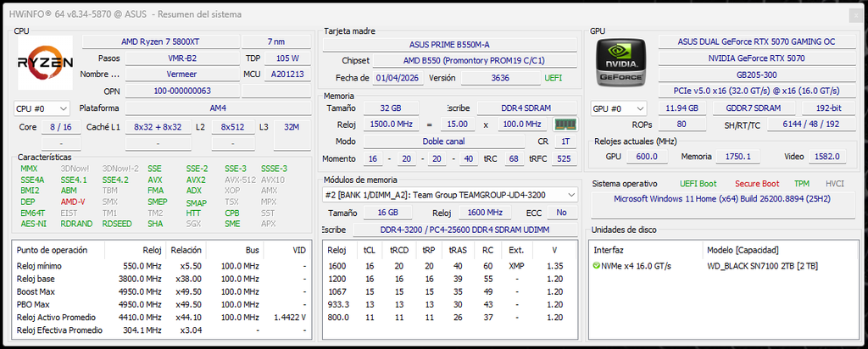Click the DDR4-3200 / PC4-25600 module type field
The image size is (868, 349).
point(464,230)
